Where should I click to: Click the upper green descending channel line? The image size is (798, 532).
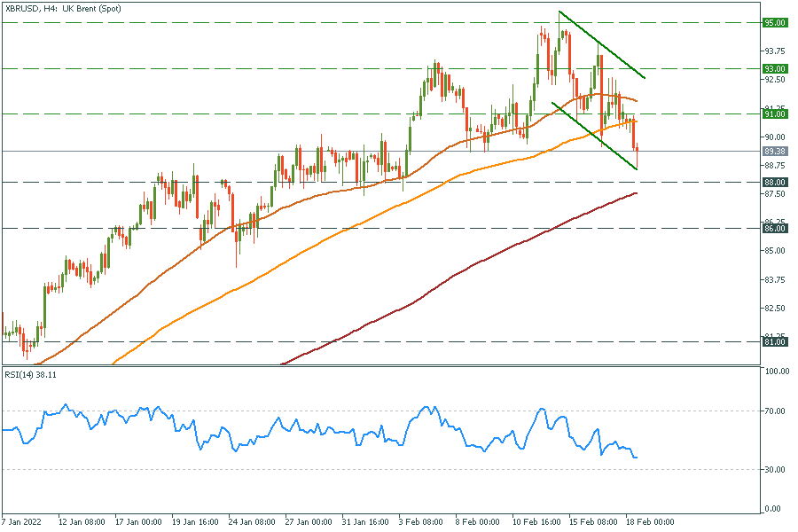[x=603, y=45]
